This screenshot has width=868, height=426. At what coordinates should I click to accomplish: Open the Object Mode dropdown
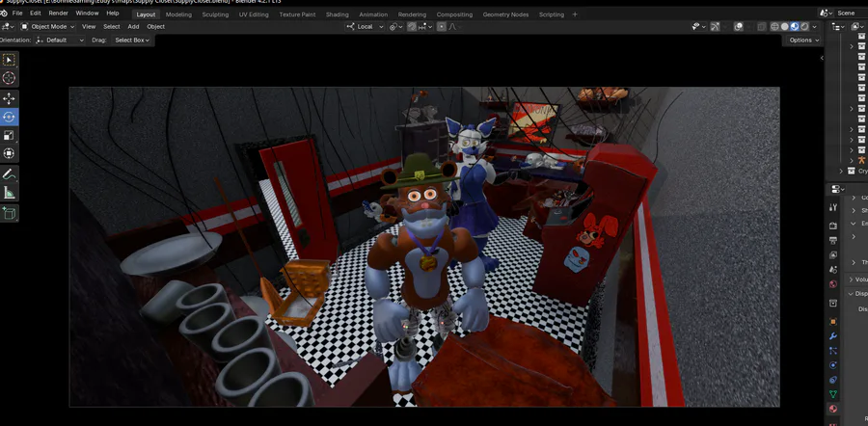47,27
